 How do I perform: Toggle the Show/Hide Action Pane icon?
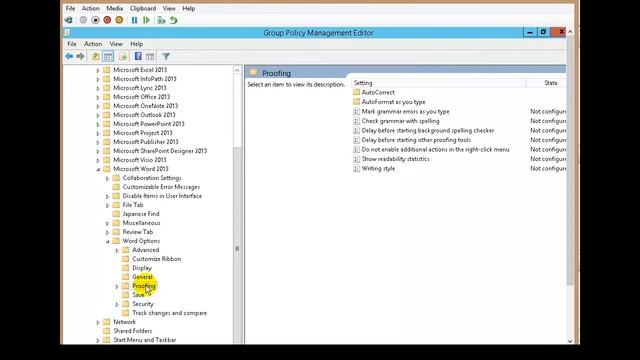150,56
